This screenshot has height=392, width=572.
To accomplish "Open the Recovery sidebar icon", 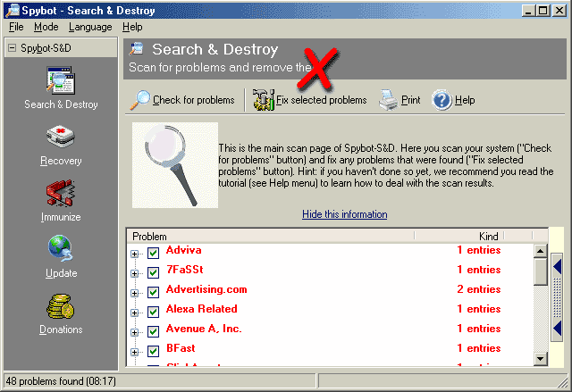I will [61, 138].
